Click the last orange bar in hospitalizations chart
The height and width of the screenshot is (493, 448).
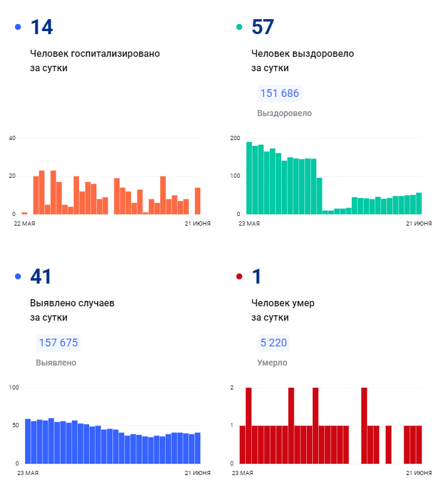coord(197,201)
